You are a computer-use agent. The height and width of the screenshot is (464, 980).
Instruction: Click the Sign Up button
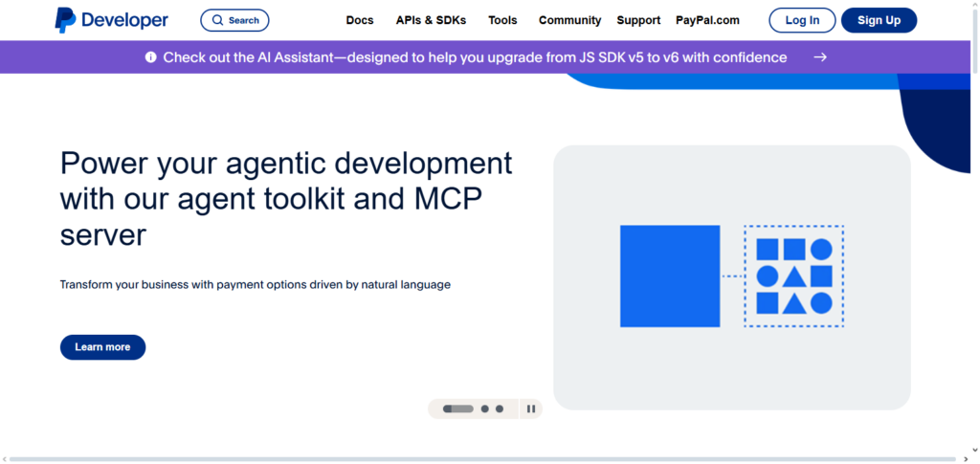[879, 20]
